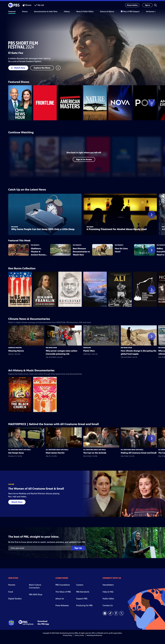Open the Plastic Wars video thumbnail
The image size is (165, 644).
[101, 336]
